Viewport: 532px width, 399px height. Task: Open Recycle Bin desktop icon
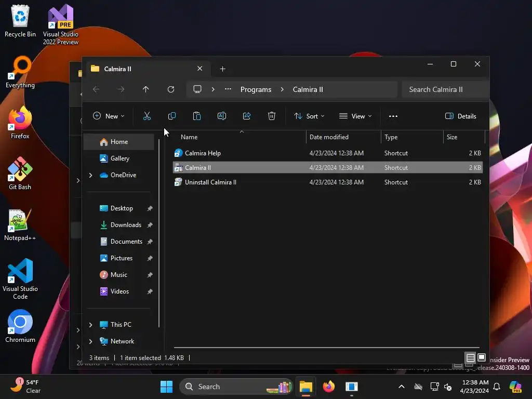point(20,21)
